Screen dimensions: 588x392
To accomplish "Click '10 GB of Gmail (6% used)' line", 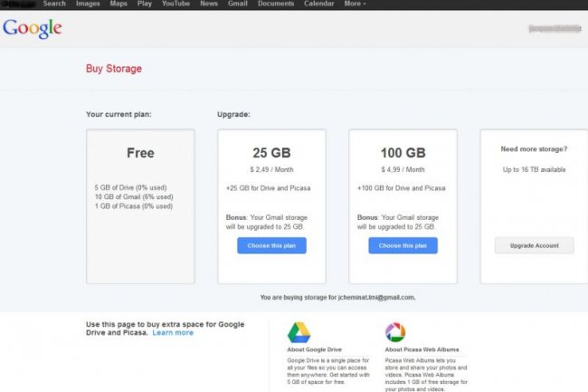I will point(134,197).
